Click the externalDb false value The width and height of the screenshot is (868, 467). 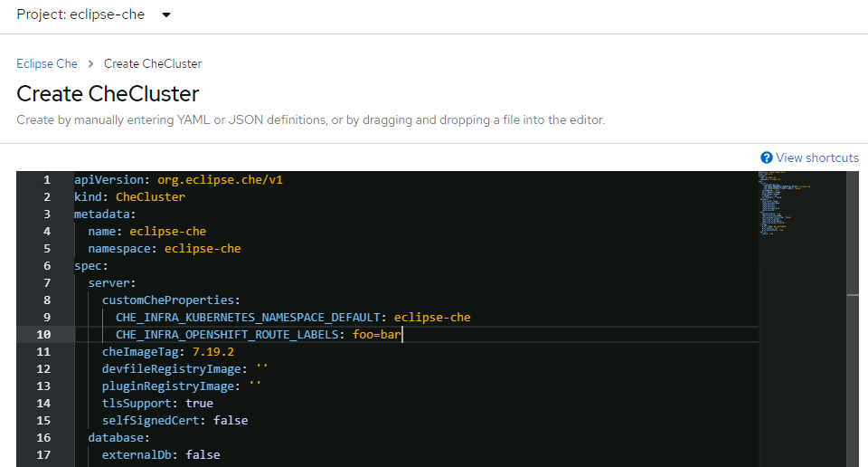click(203, 454)
